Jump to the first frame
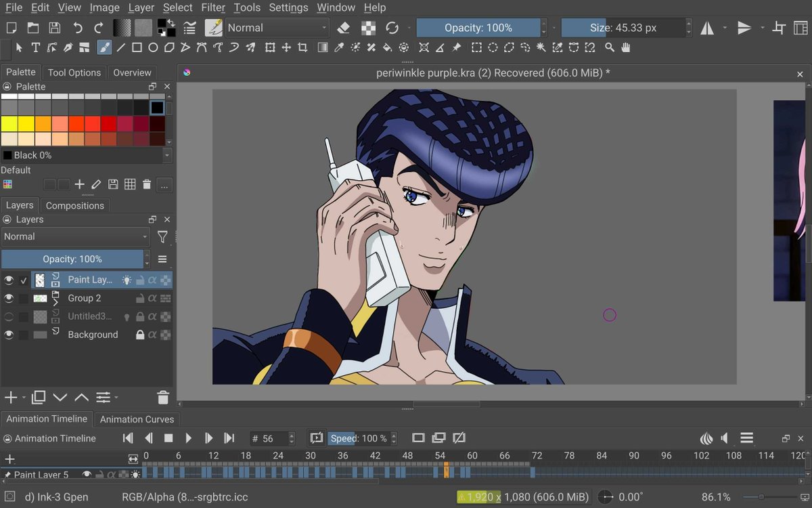The image size is (812, 508). click(x=128, y=438)
